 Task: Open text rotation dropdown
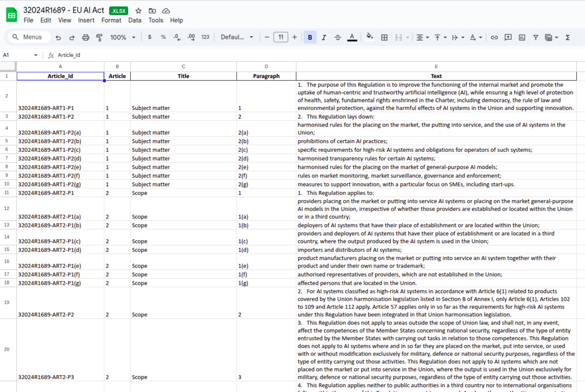pyautogui.click(x=476, y=37)
